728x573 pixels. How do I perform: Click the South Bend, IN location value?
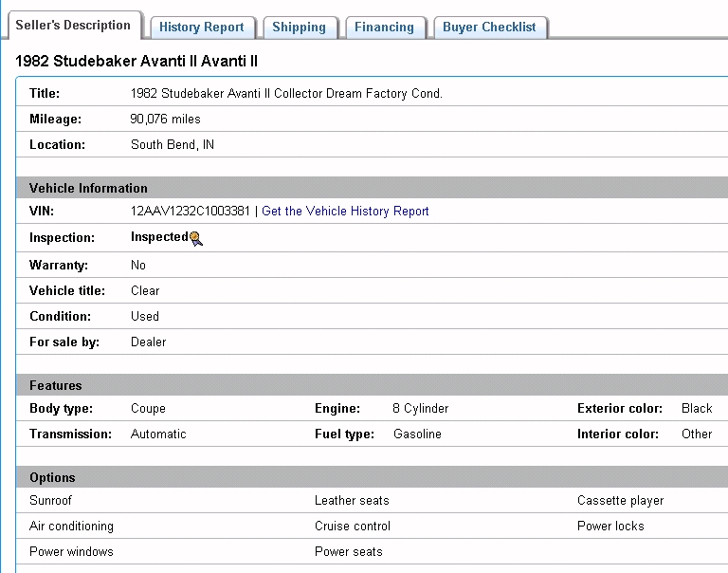tap(172, 145)
